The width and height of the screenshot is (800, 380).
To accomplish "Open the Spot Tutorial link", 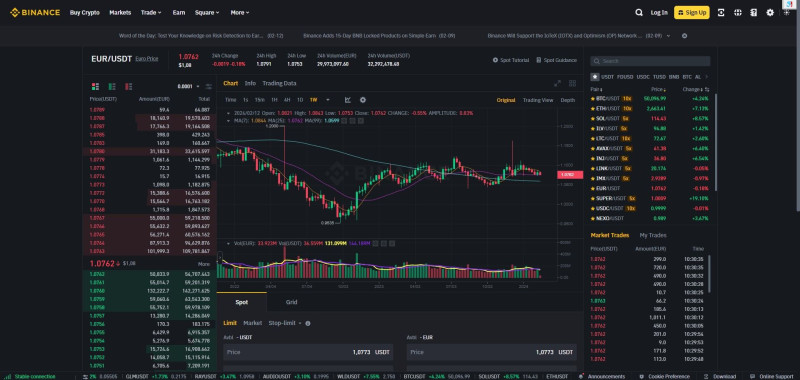I will (x=511, y=60).
